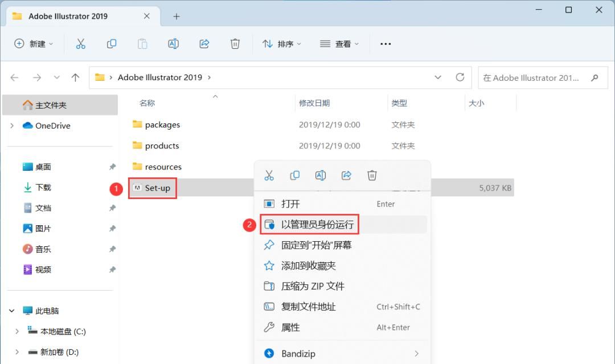The width and height of the screenshot is (615, 364).
Task: Delete the selection using the toolbar trash icon
Action: [x=235, y=44]
